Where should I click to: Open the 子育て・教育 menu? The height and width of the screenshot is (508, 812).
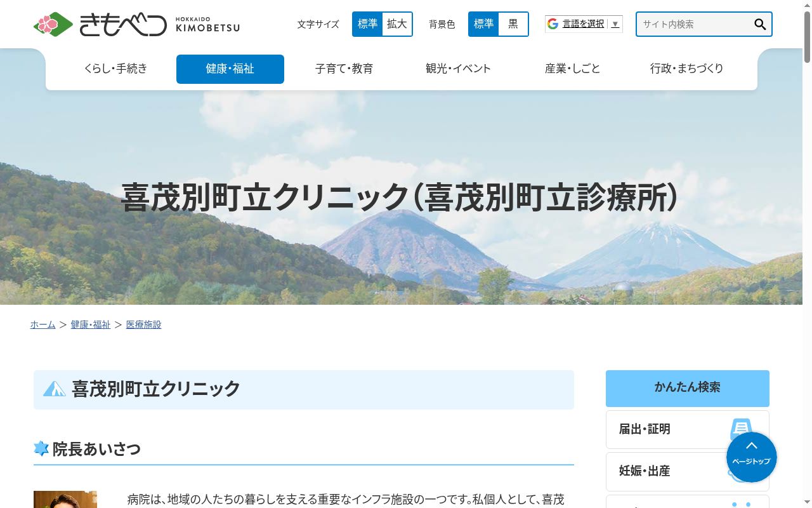coord(344,69)
